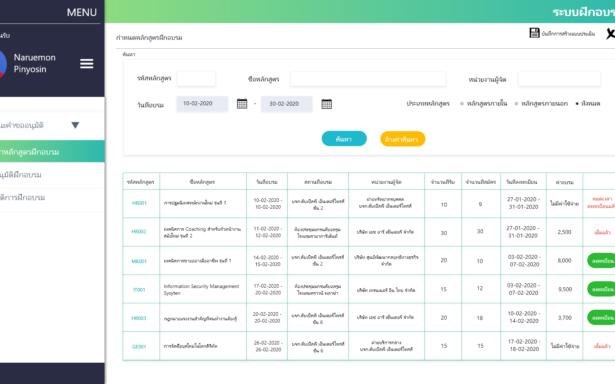This screenshot has width=615, height=384.
Task: Open the highlighted หลักสูตรฝึกอบรม sidebar item
Action: (52, 151)
